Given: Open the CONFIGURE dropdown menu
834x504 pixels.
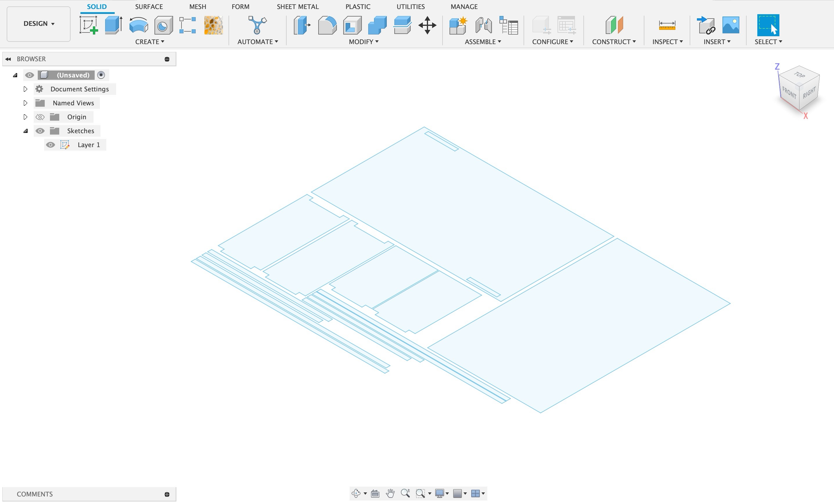Looking at the screenshot, I should pos(552,41).
